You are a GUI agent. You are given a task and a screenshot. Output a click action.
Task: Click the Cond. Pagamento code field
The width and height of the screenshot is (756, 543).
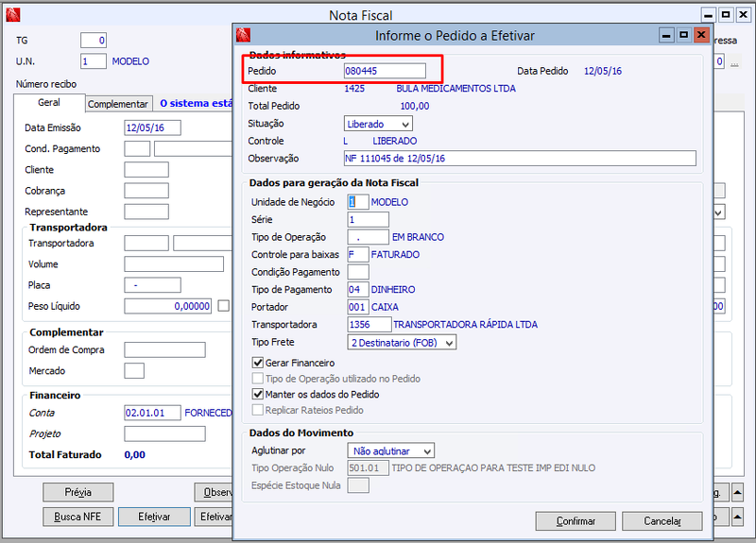point(137,149)
